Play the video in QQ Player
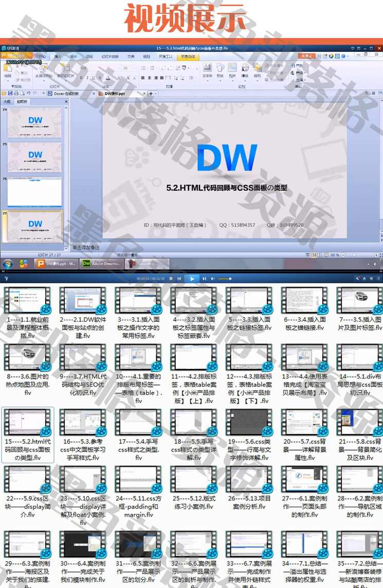Image resolution: width=383 pixels, height=588 pixels. pyautogui.click(x=192, y=279)
